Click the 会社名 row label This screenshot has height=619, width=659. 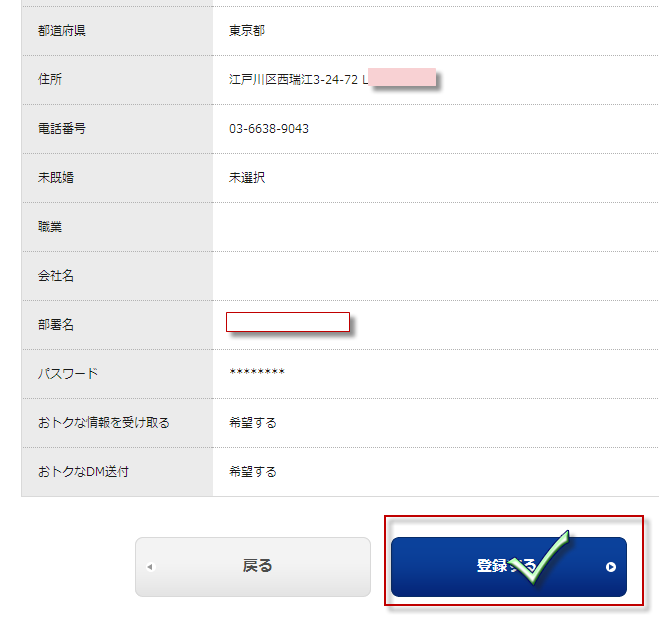click(x=55, y=276)
